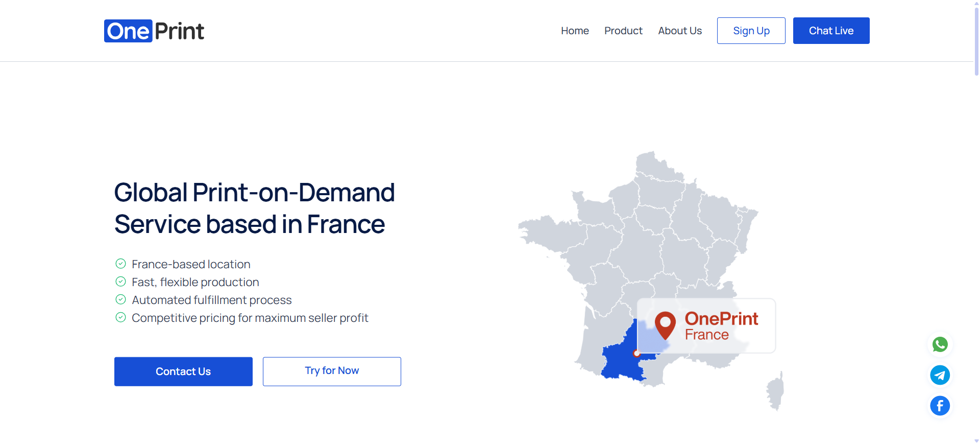Click the red location pin on map
The width and height of the screenshot is (980, 444).
click(665, 324)
